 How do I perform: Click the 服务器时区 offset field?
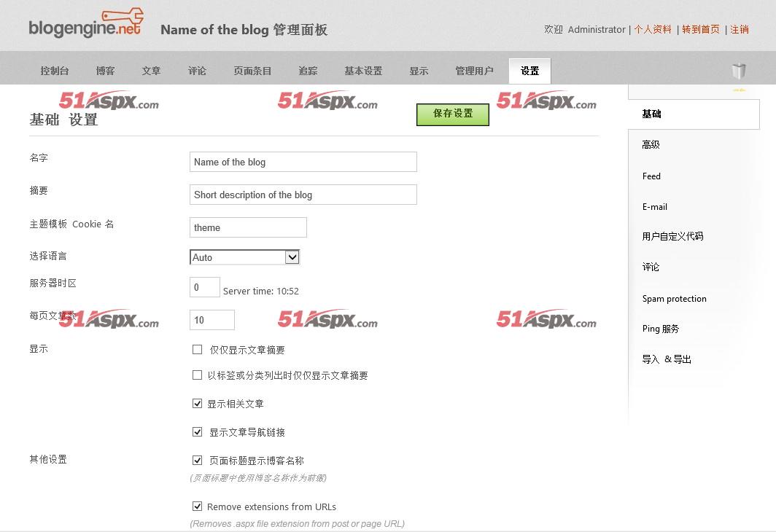pyautogui.click(x=205, y=287)
